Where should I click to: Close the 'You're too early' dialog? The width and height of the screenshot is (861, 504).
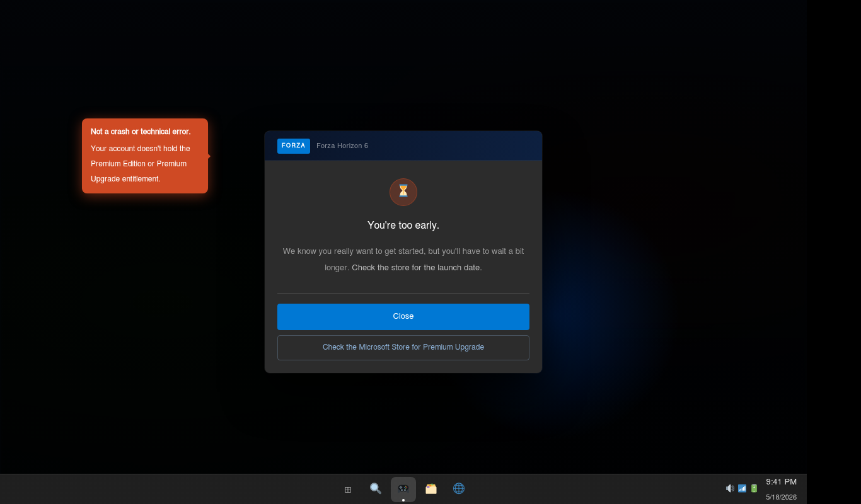[403, 317]
